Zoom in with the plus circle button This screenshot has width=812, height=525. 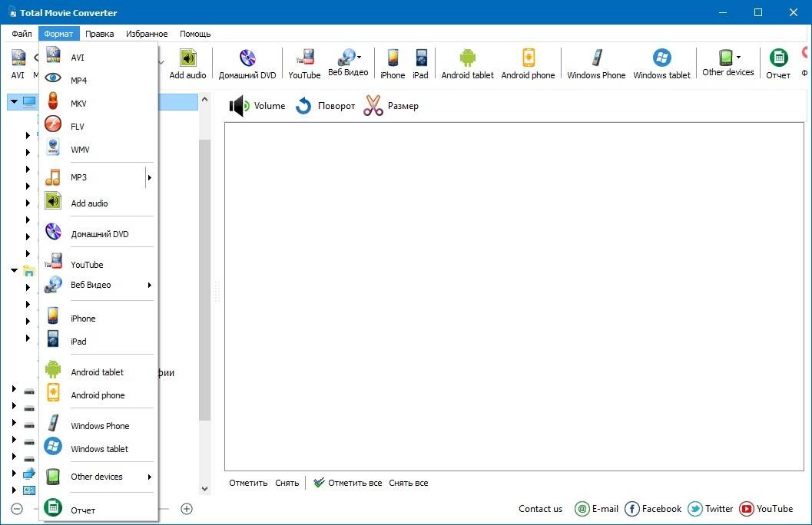pos(187,509)
